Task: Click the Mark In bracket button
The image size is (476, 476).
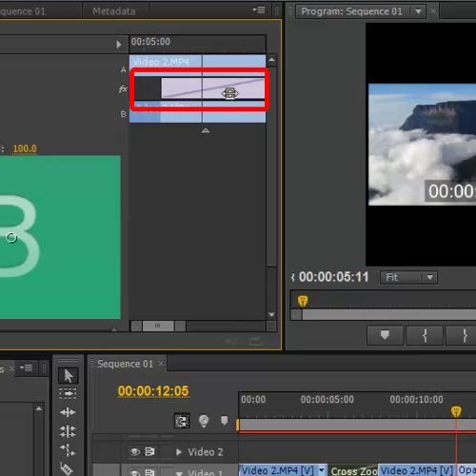Action: (x=425, y=335)
